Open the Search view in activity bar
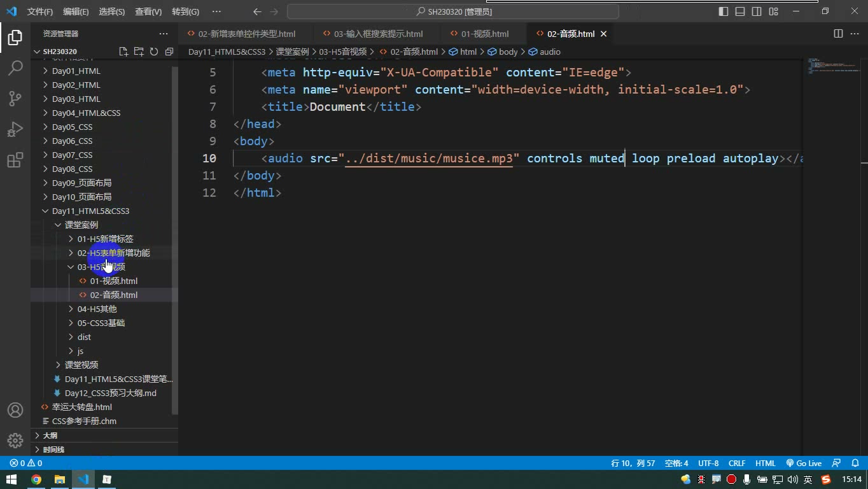The width and height of the screenshot is (868, 489). pos(15,67)
